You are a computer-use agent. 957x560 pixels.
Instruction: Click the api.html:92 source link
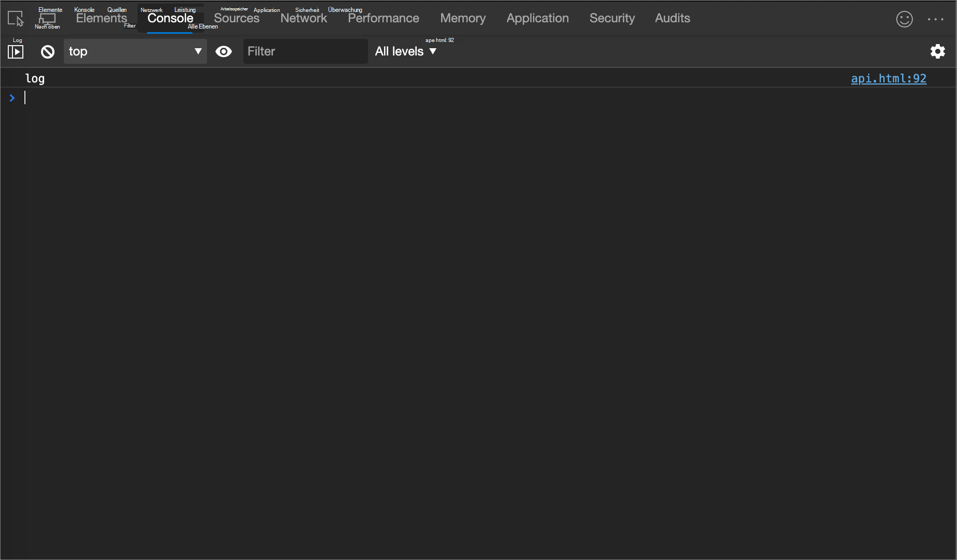(888, 78)
